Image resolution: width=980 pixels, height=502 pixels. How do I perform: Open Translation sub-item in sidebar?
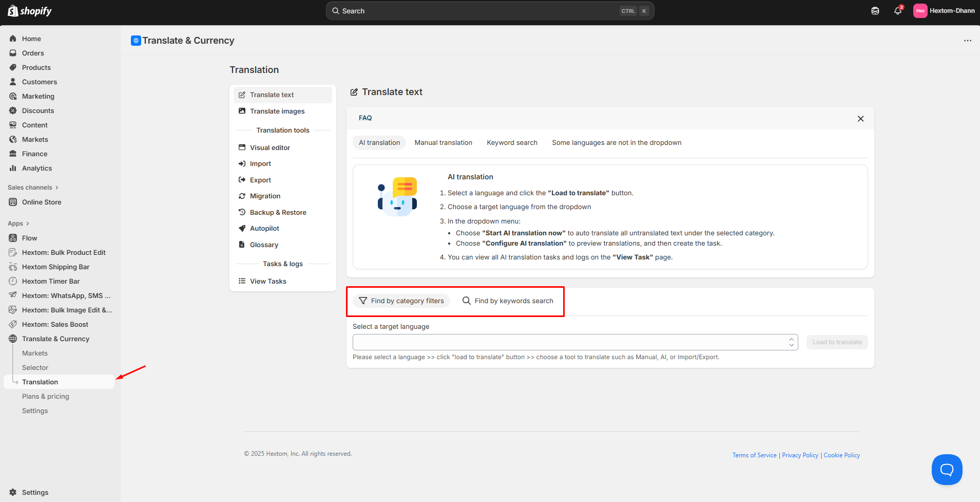pyautogui.click(x=59, y=382)
